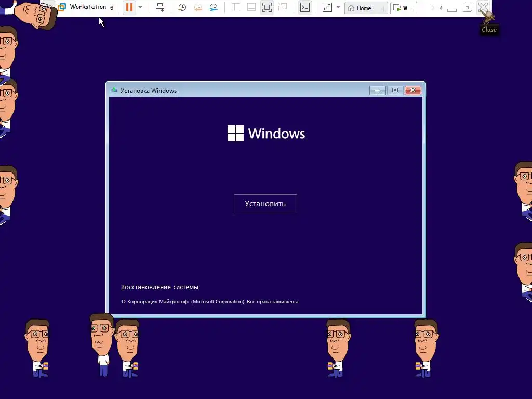Click the stretch guest display icon
Viewport: 532px width, 399px height.
click(327, 7)
